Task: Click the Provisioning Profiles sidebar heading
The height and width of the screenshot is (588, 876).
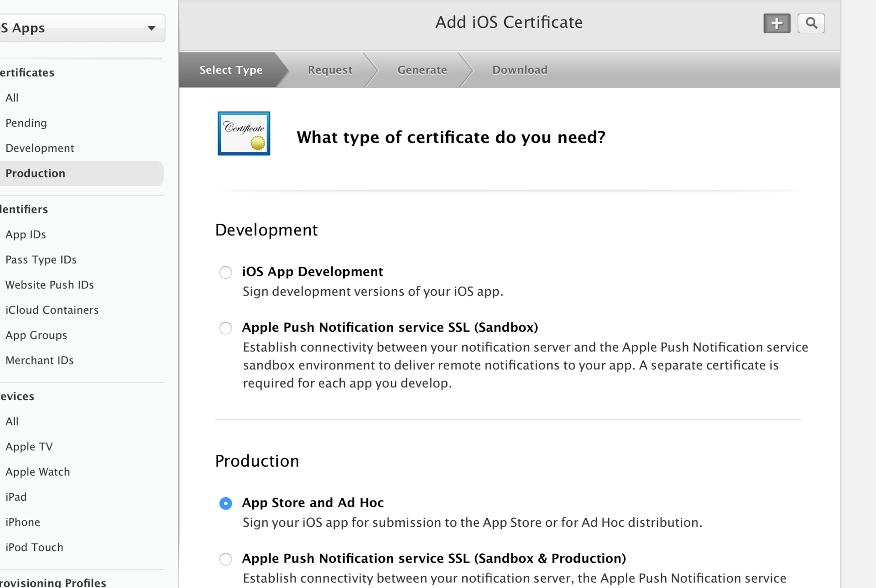Action: click(53, 583)
